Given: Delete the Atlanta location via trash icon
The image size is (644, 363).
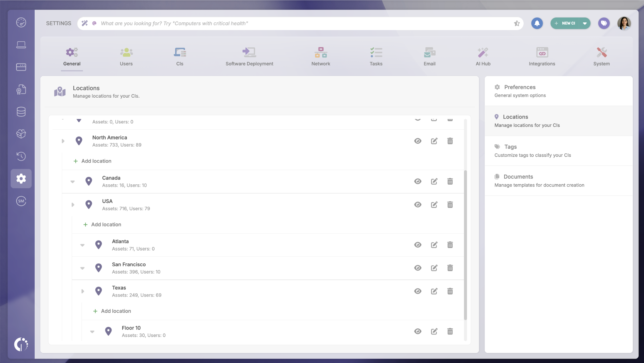Looking at the screenshot, I should pyautogui.click(x=450, y=245).
